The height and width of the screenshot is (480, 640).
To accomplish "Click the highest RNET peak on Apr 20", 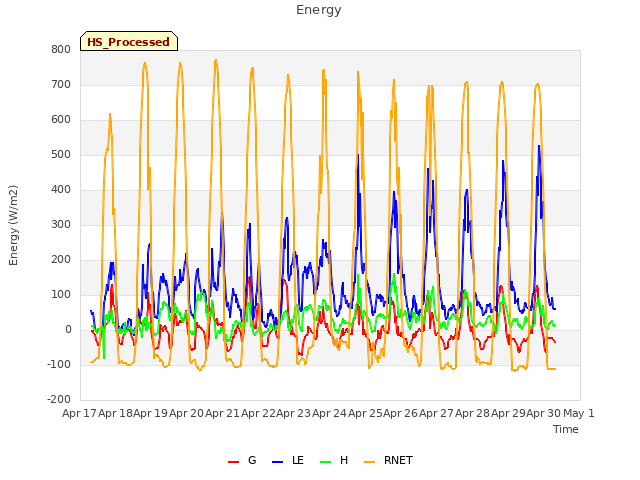I will click(216, 60).
